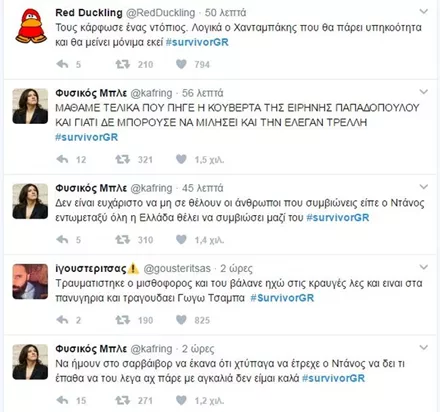This screenshot has height=412, width=440.
Task: Like the Red Duckling tweet with 794 likes
Action: coord(181,64)
